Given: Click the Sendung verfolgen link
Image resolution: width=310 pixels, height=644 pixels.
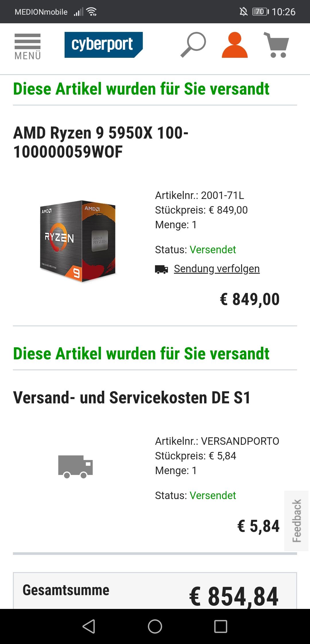Looking at the screenshot, I should tap(217, 269).
